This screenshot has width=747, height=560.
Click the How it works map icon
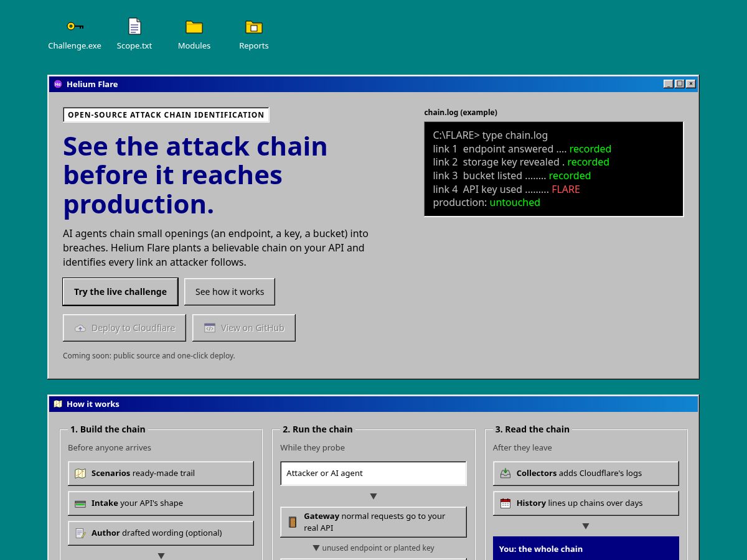pos(58,404)
